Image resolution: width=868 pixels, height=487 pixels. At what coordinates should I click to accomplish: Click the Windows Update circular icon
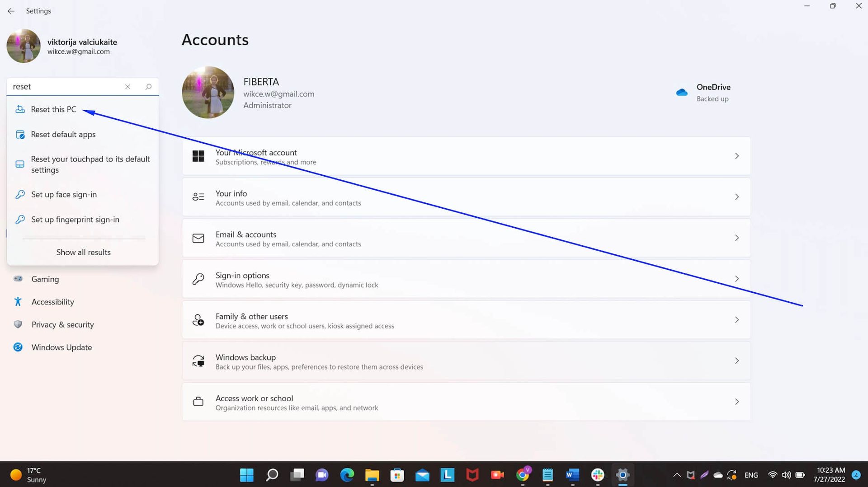18,347
